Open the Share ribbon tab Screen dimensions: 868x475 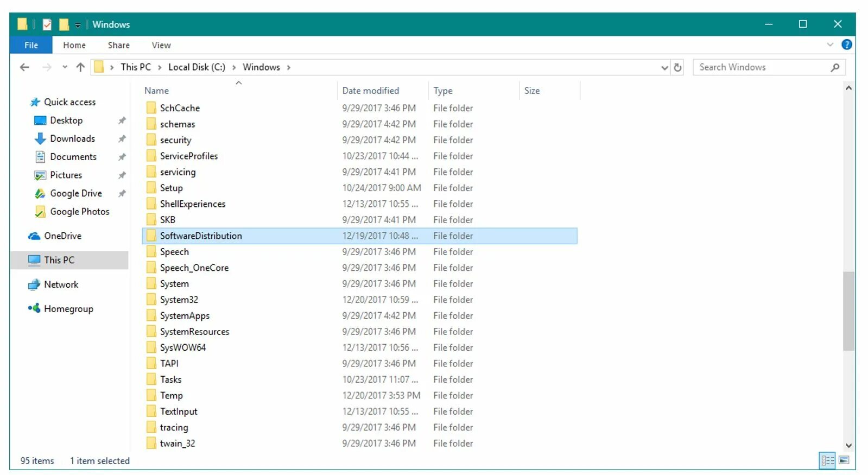click(118, 45)
